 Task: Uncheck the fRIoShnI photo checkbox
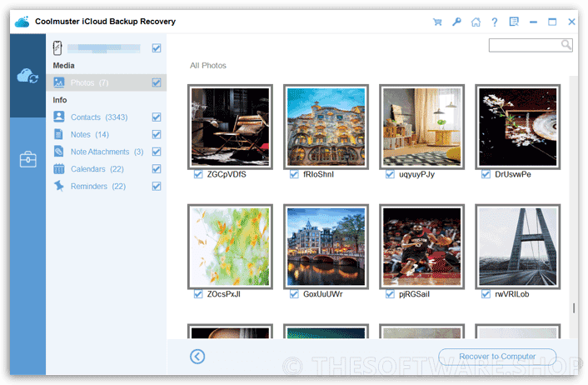[x=294, y=174]
